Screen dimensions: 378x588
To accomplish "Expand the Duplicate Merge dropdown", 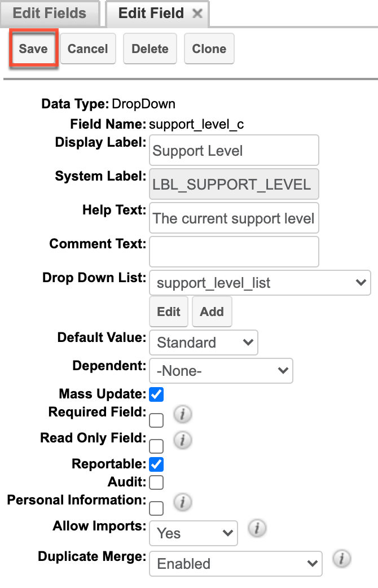I will [236, 564].
